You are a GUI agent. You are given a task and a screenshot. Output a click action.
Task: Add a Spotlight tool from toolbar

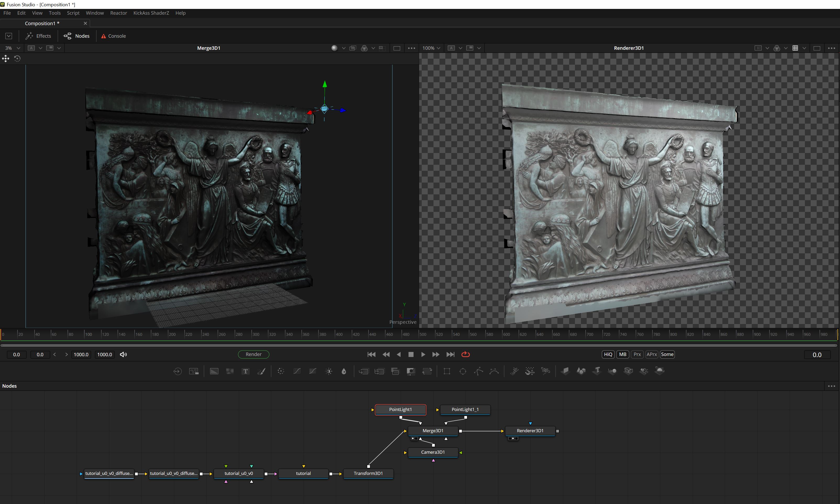tap(644, 371)
